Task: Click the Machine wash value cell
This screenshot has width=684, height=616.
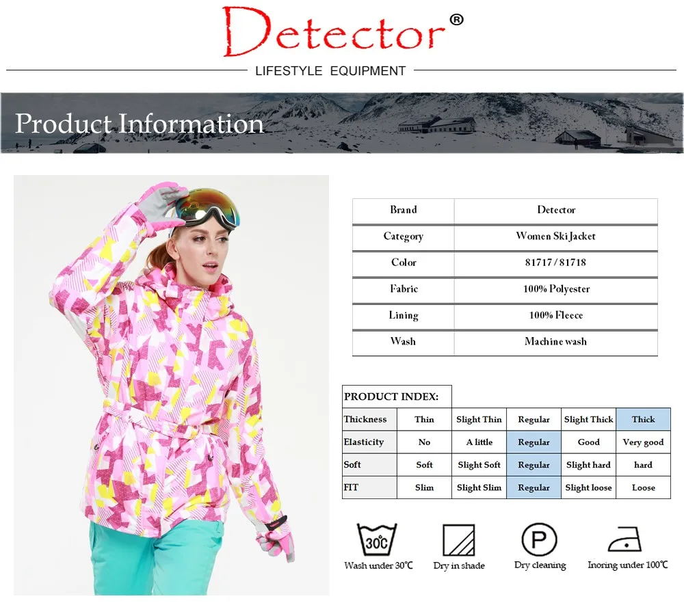Action: pyautogui.click(x=555, y=342)
